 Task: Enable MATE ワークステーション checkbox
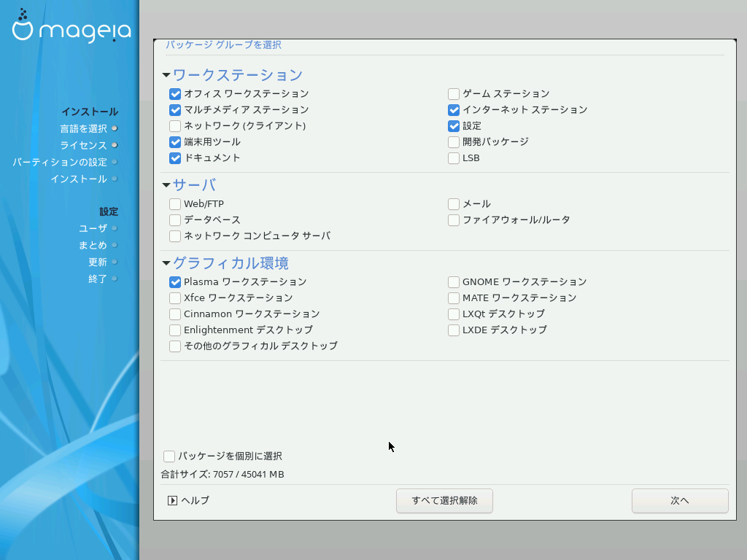454,298
